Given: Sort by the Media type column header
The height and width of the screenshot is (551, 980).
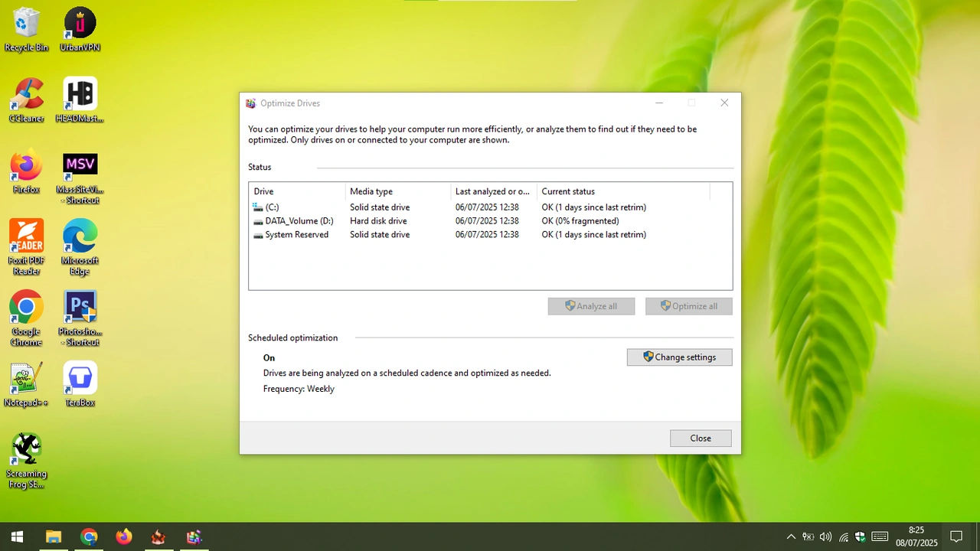Looking at the screenshot, I should coord(371,191).
